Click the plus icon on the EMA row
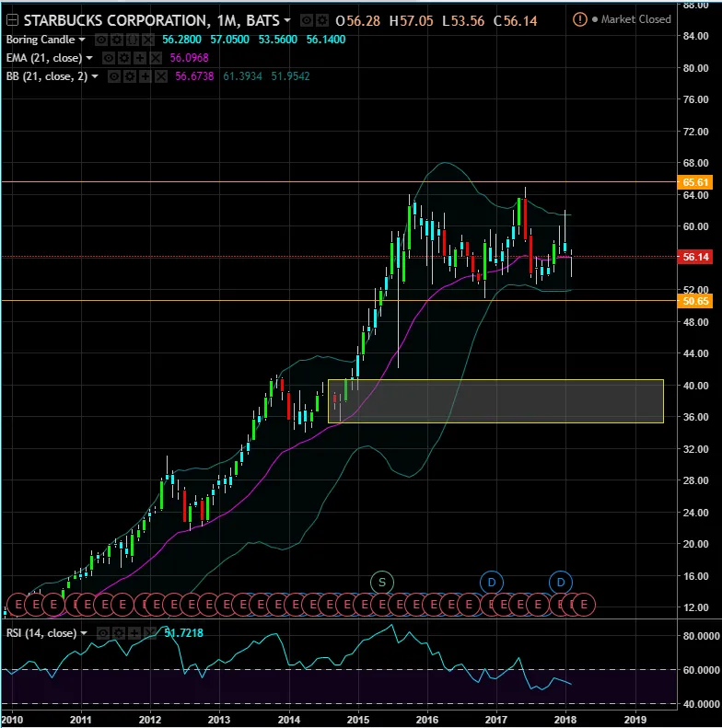Viewport: 722px width, 728px height. [x=140, y=58]
